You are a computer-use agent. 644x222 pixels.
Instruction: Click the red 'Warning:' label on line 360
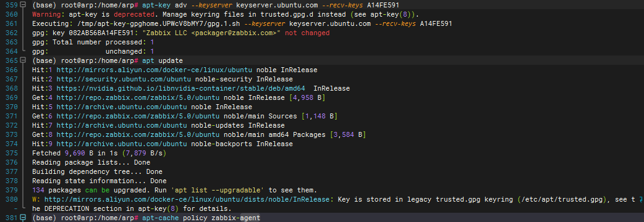pyautogui.click(x=48, y=14)
